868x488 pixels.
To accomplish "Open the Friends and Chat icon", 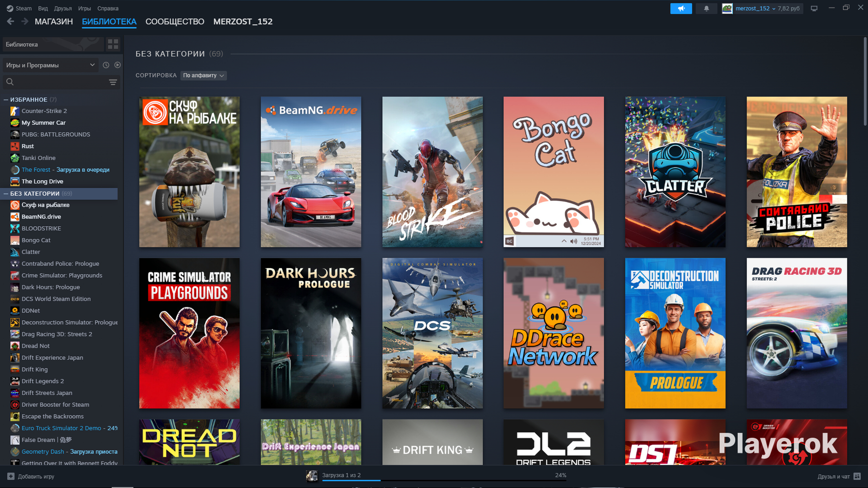I will [857, 476].
